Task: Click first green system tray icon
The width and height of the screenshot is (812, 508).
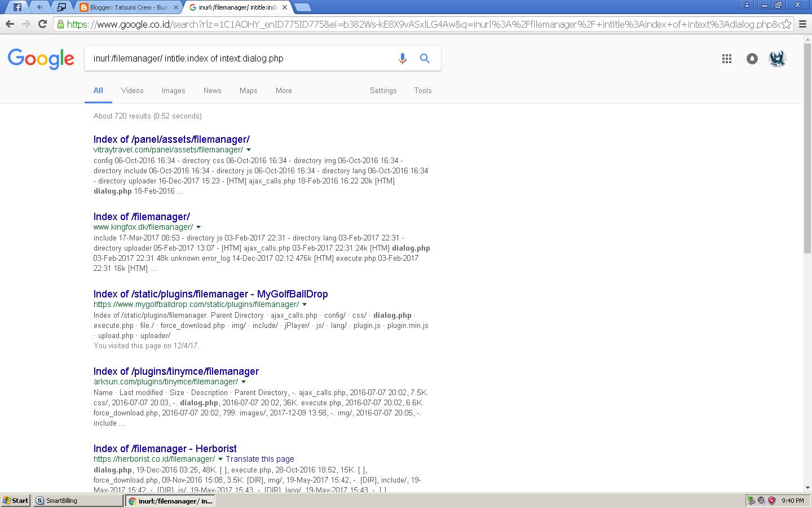Action: 751,500
